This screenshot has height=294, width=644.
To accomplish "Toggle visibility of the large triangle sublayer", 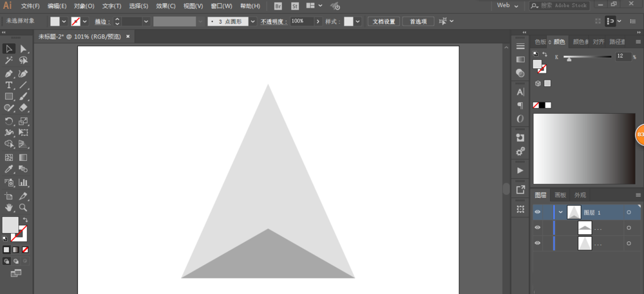I will tap(537, 243).
